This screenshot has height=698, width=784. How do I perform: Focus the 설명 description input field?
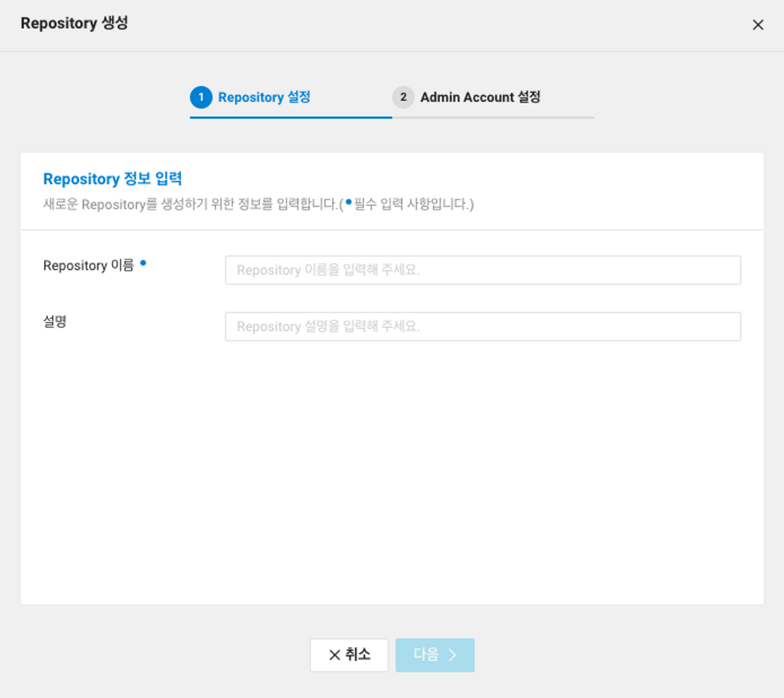tap(483, 326)
